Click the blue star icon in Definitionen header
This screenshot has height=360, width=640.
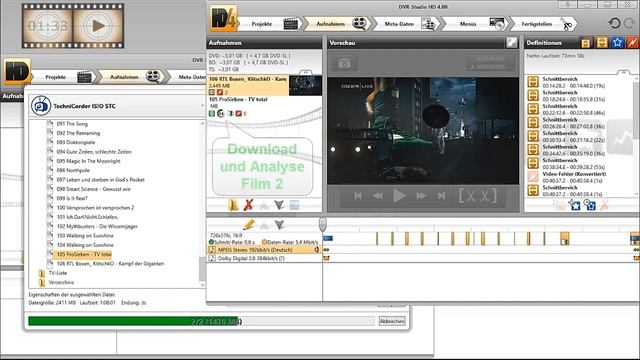click(617, 42)
